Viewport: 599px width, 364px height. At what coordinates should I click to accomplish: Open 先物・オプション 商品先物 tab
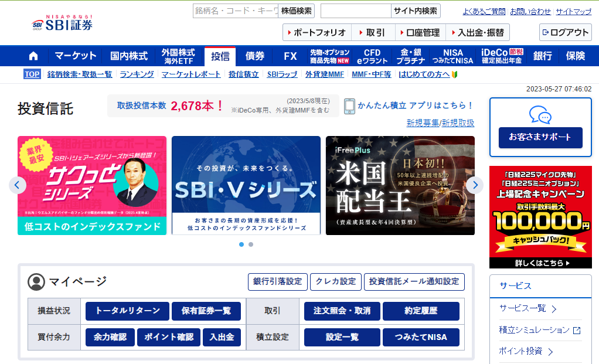[x=329, y=56]
